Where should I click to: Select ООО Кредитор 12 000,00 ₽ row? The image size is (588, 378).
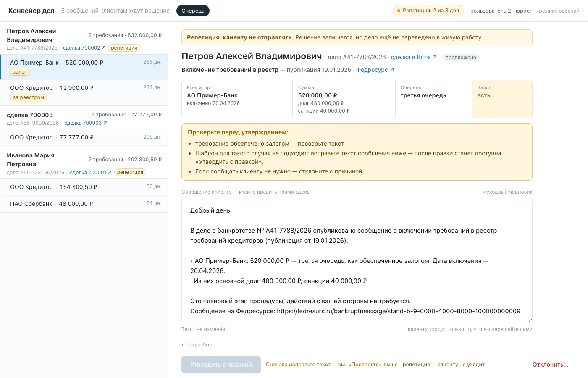[x=84, y=92]
